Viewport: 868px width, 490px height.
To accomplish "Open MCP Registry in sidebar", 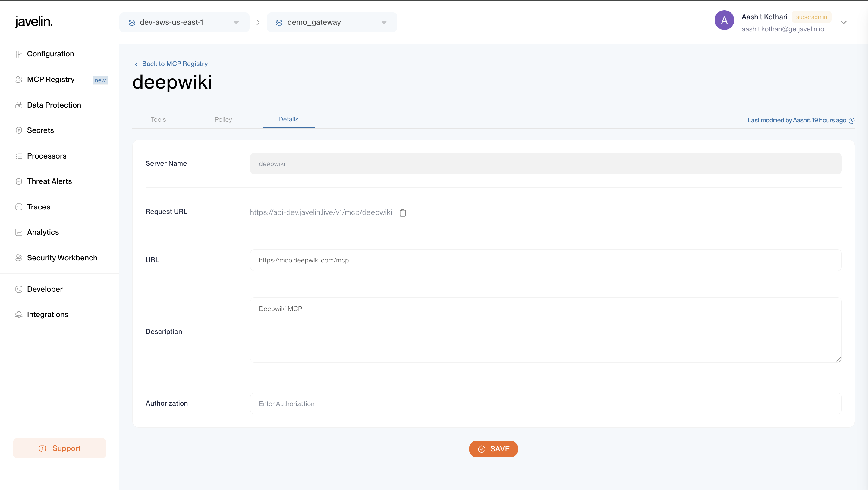I will coord(51,80).
